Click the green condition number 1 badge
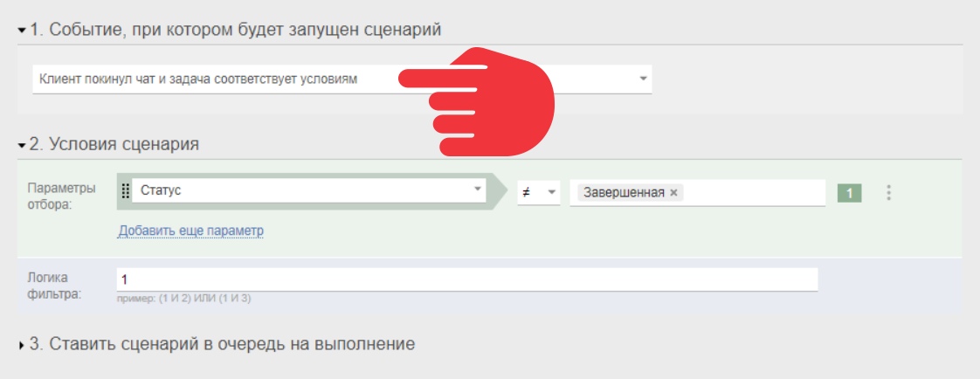Image resolution: width=980 pixels, height=379 pixels. pyautogui.click(x=849, y=193)
